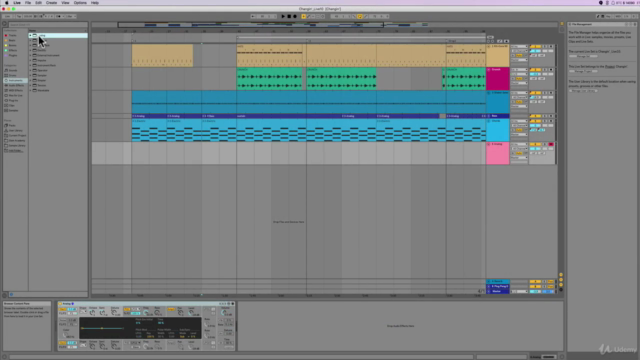The height and width of the screenshot is (360, 640).
Task: Toggle the Metronome button
Action: (59, 16)
